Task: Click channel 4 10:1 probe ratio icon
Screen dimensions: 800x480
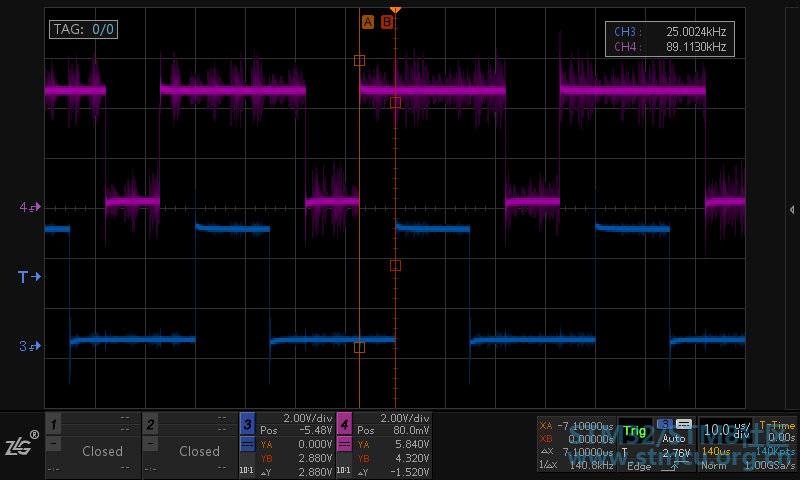Action: [344, 469]
